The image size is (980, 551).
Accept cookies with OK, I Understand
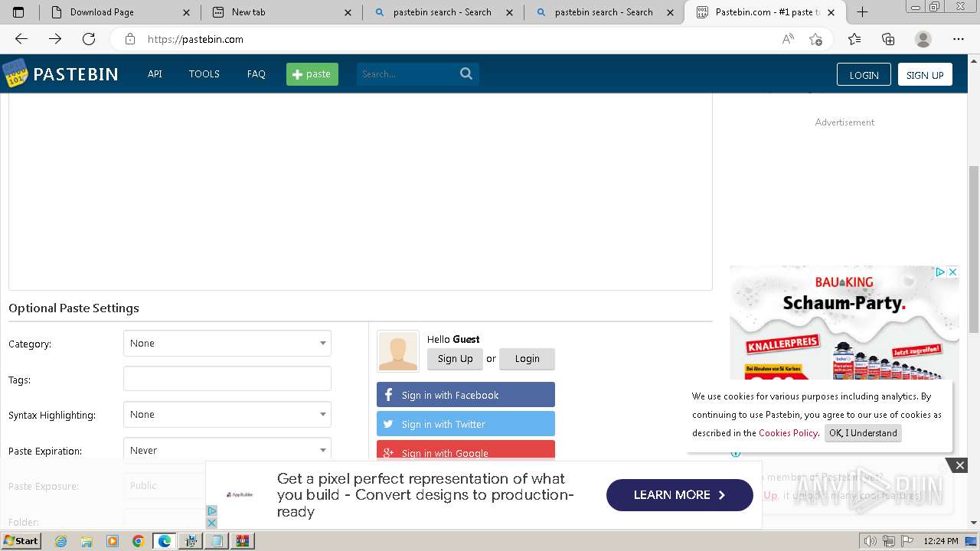[x=863, y=433]
